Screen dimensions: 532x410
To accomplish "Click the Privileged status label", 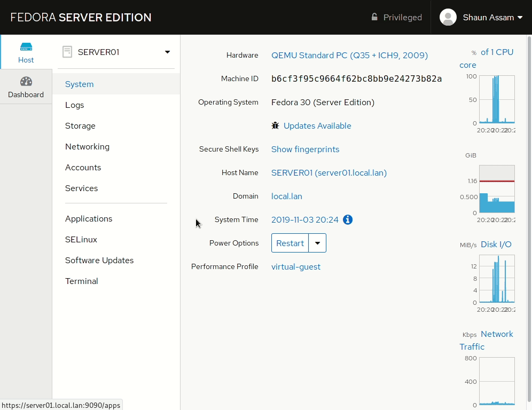I will click(402, 17).
